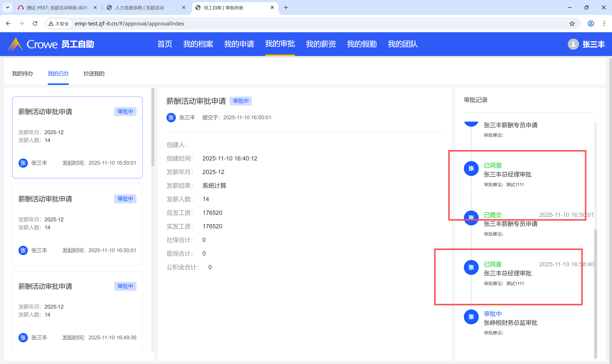Switch to 抄送我的 tab
612x364 pixels.
[x=94, y=74]
